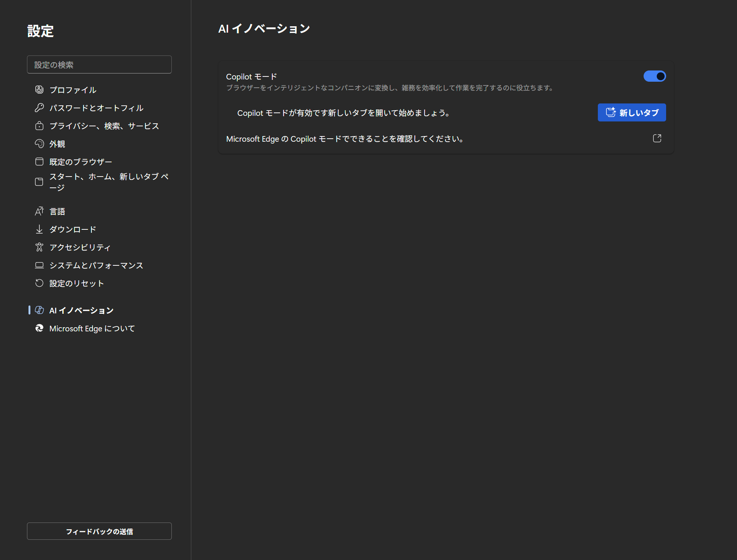This screenshot has height=560, width=737.
Task: Click the laptop icon for システムとパフォーマンス
Action: (39, 265)
